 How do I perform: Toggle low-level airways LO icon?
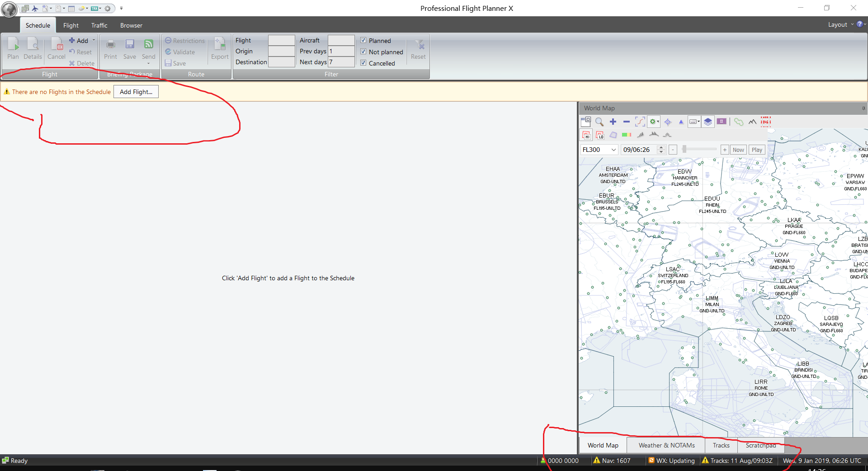pos(600,135)
